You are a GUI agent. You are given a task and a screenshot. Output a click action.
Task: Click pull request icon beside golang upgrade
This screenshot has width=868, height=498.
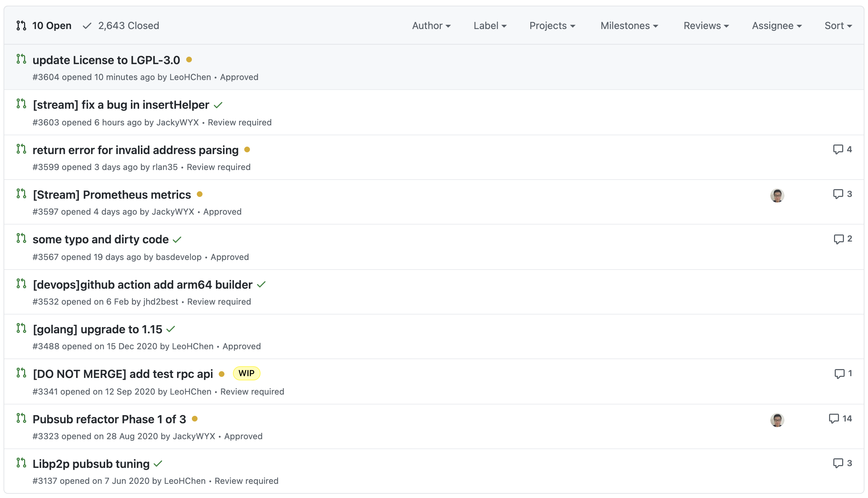pos(21,328)
